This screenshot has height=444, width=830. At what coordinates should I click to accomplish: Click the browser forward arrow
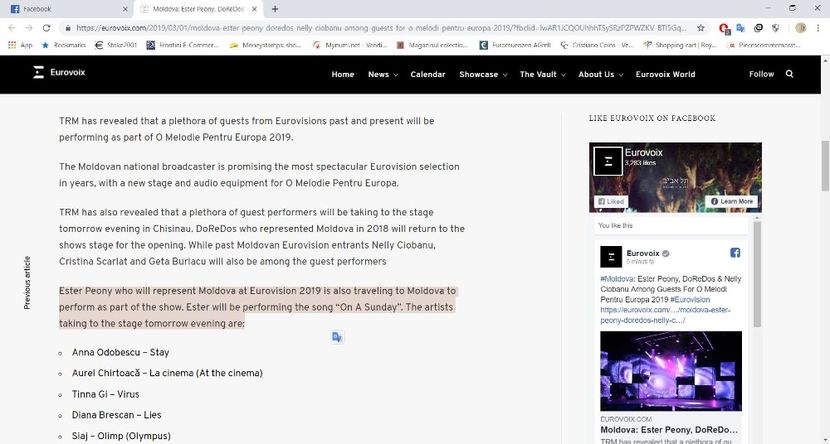[29, 28]
